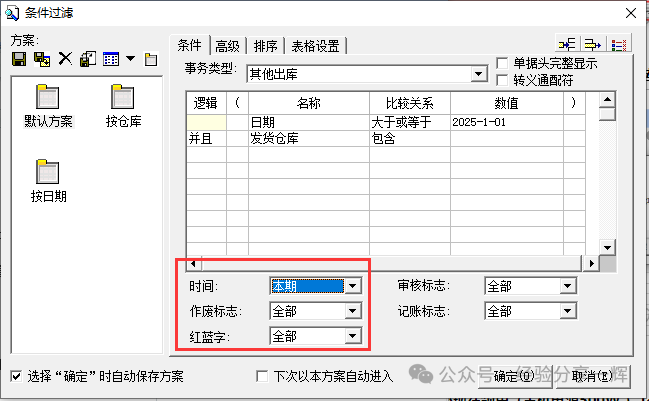This screenshot has height=401, width=649.
Task: Open the 时间 dropdown showing 本期
Action: point(351,286)
